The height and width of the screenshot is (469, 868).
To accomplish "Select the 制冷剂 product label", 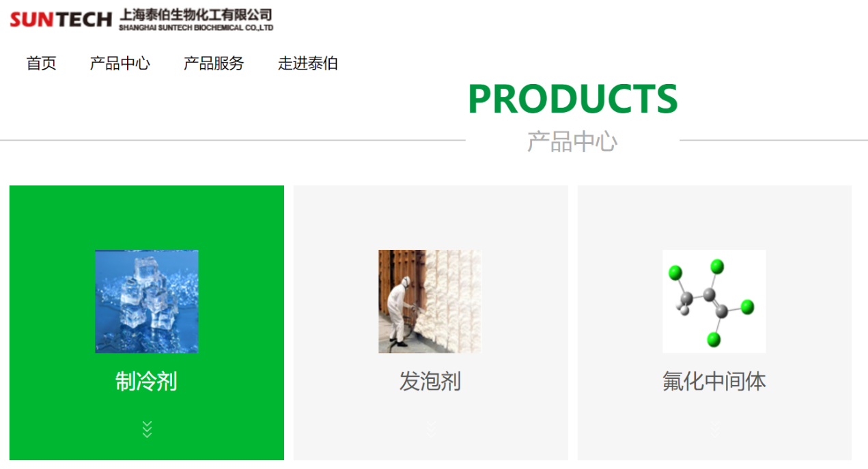I will click(x=146, y=381).
